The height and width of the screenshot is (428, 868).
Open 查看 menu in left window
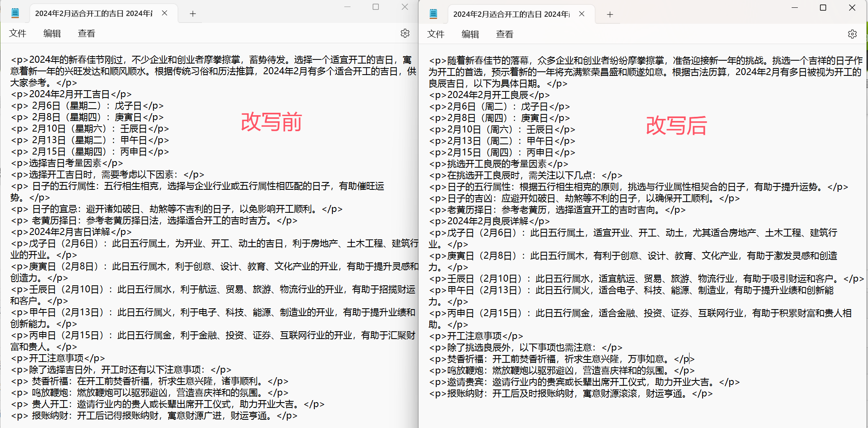pyautogui.click(x=87, y=33)
